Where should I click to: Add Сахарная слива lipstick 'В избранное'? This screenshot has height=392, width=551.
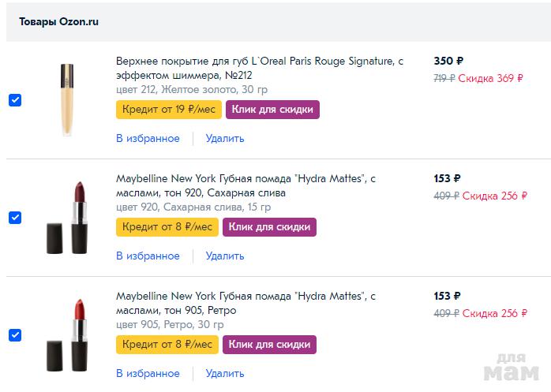pyautogui.click(x=148, y=256)
